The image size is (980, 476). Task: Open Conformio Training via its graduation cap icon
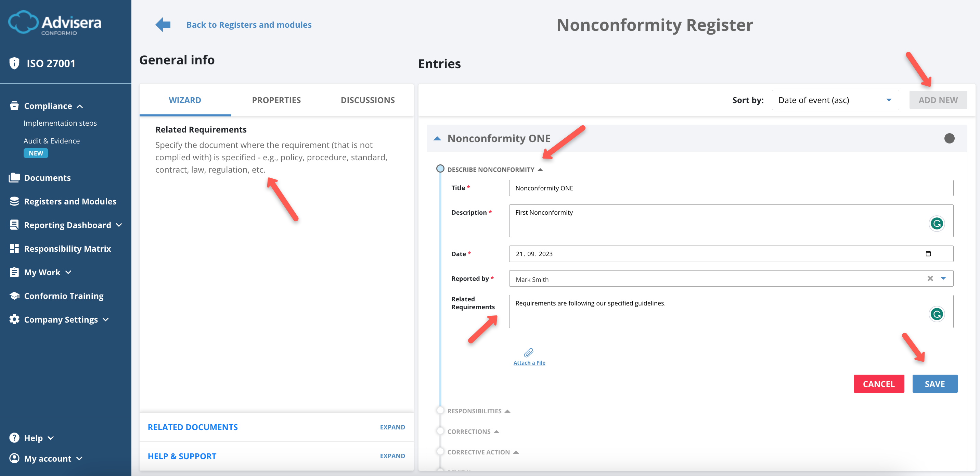[14, 296]
